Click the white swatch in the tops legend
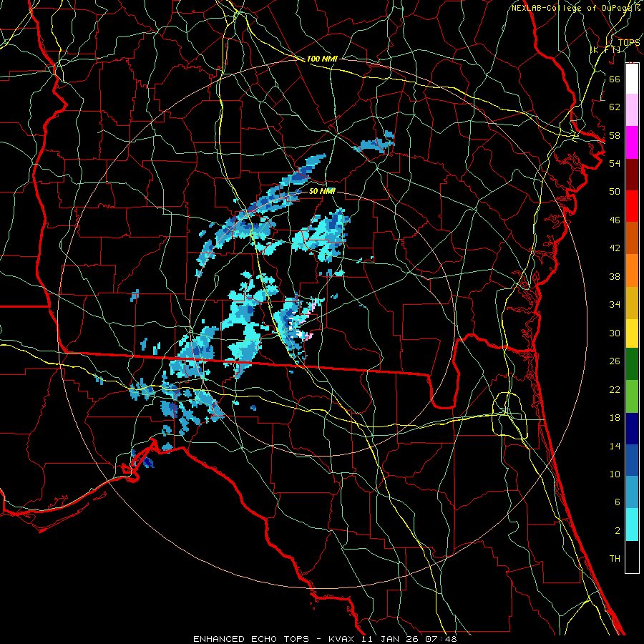 (632, 79)
